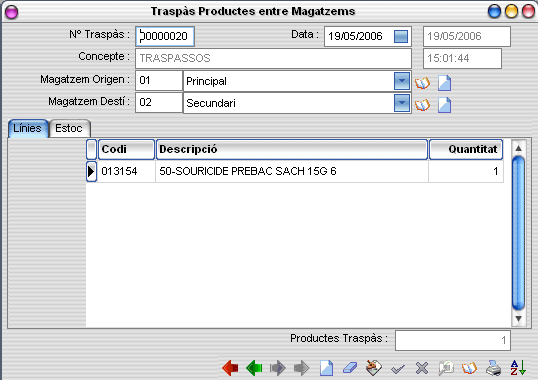The height and width of the screenshot is (380, 538).
Task: Print the transfer with printer icon
Action: point(493,368)
